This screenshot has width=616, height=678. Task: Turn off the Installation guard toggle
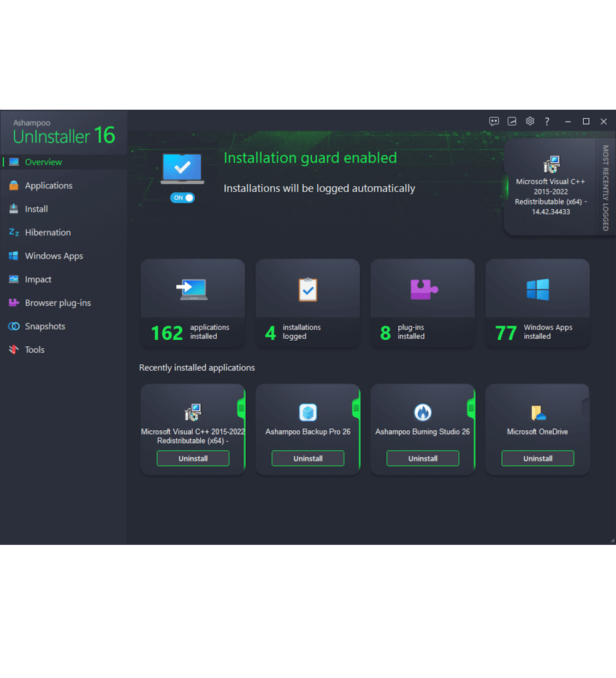pos(182,198)
